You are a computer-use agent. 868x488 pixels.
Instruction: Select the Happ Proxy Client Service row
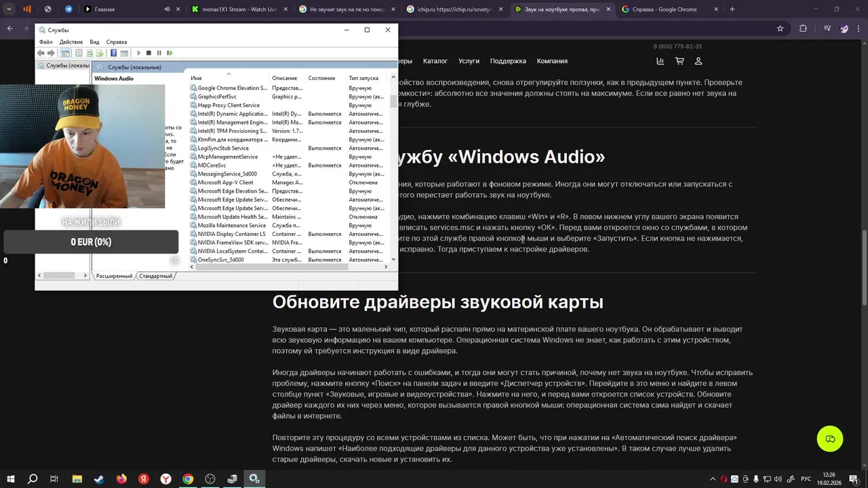click(288, 105)
